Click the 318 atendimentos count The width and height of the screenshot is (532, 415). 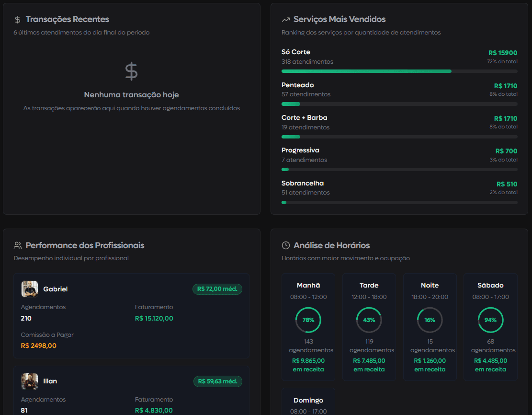click(x=307, y=61)
